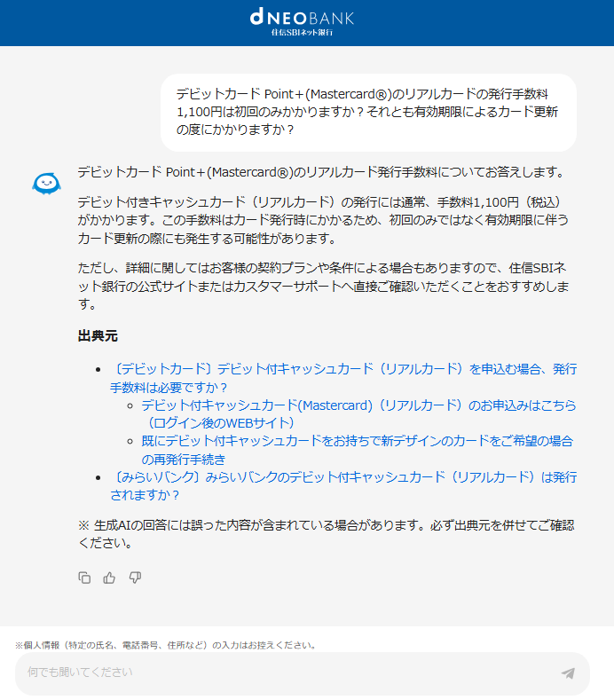The image size is (614, 700).
Task: Click the 出典元 heading
Action: click(98, 335)
